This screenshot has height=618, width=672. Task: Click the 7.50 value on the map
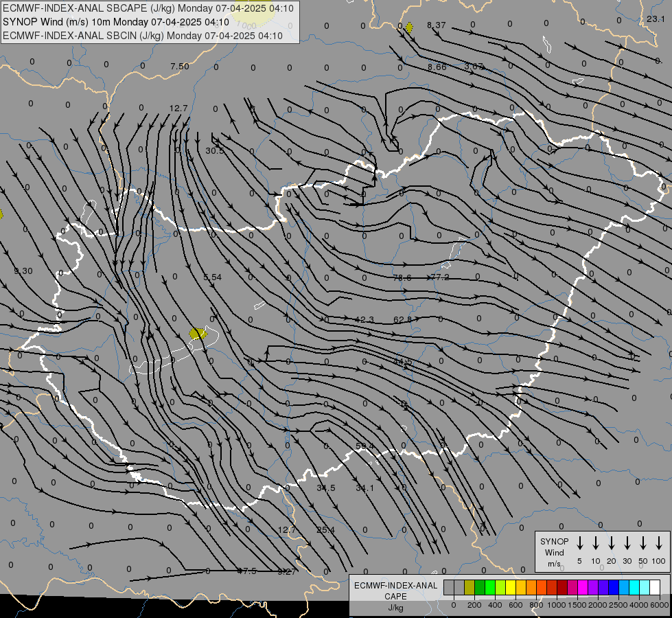point(180,66)
